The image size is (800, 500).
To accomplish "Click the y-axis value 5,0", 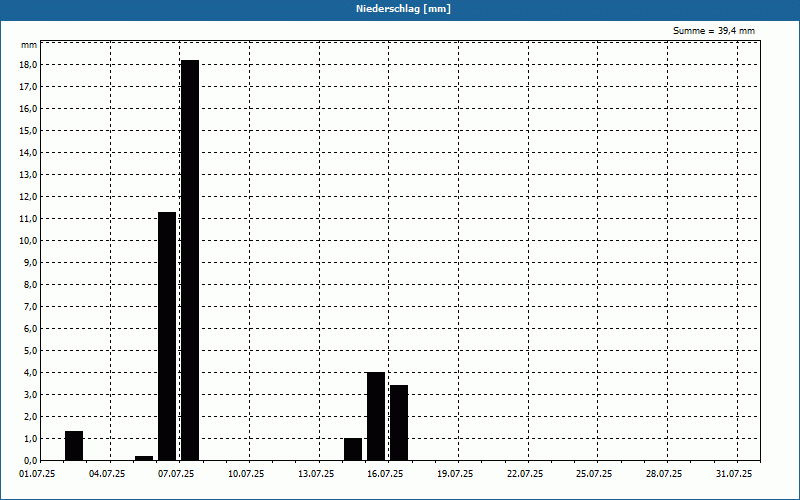I will [30, 351].
